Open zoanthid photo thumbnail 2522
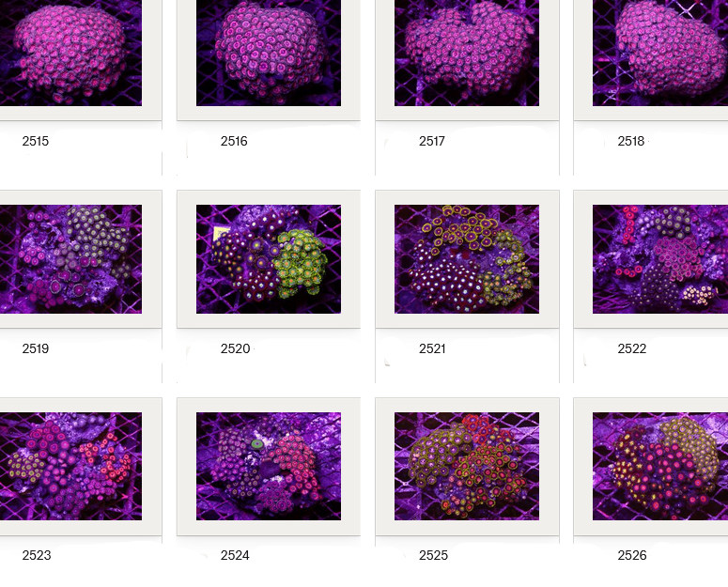Viewport: 728px width, 587px height. [x=660, y=259]
